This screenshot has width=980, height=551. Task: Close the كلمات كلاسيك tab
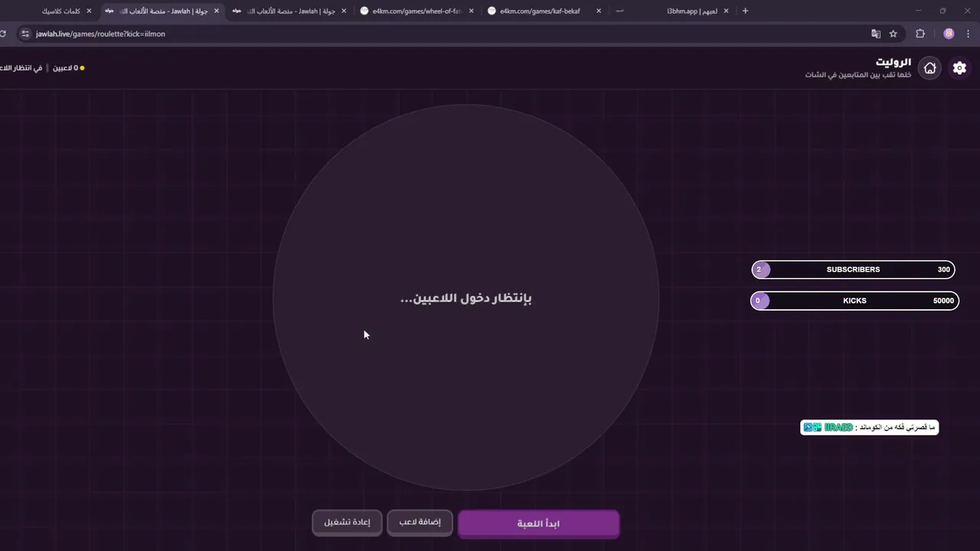pos(89,11)
